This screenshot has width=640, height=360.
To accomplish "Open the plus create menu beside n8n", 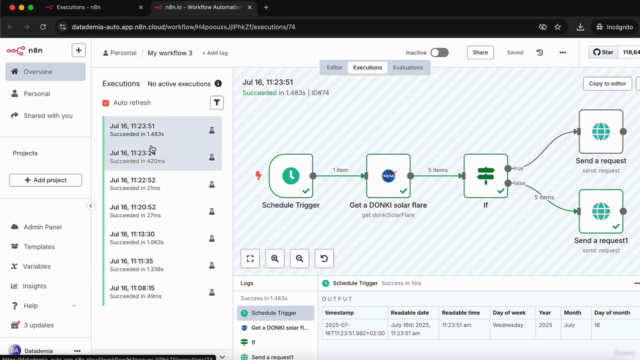I will pyautogui.click(x=78, y=50).
